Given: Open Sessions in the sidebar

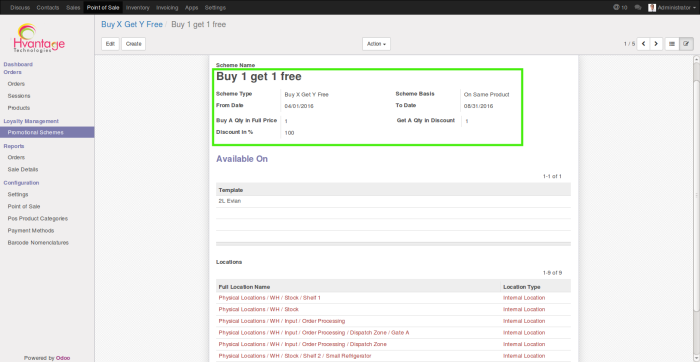Looking at the screenshot, I should coord(19,96).
